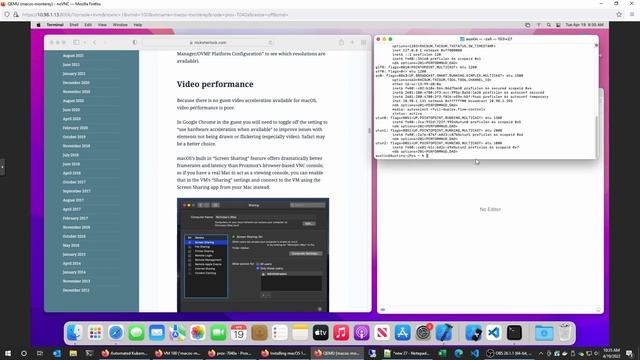
Task: Open Firefox hamburger menu
Action: tap(632, 14)
